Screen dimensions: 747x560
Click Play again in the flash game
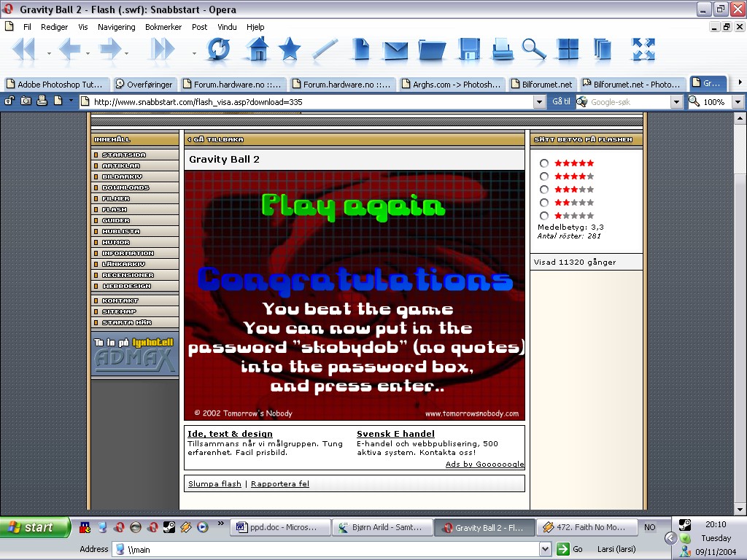click(354, 206)
